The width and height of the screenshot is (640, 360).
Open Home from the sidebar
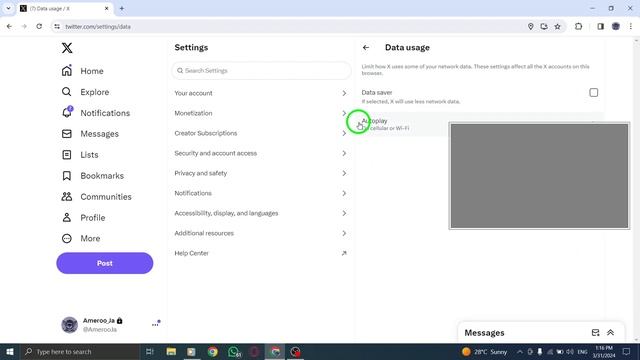82,71
